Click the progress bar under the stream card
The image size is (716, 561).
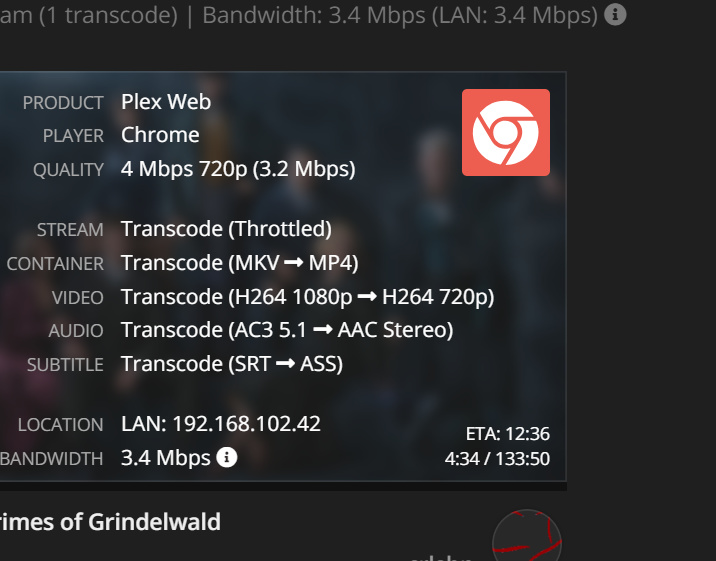[283, 487]
